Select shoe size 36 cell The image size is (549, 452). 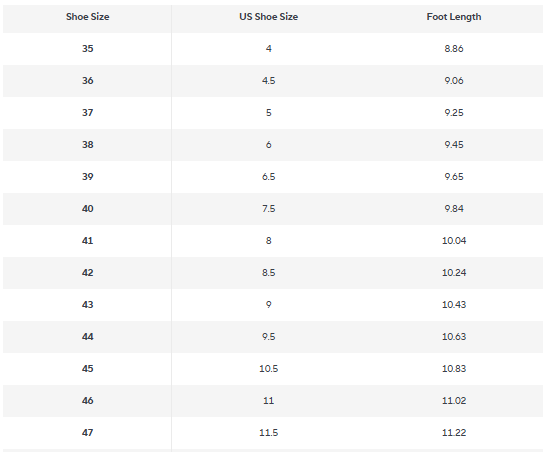pos(88,81)
